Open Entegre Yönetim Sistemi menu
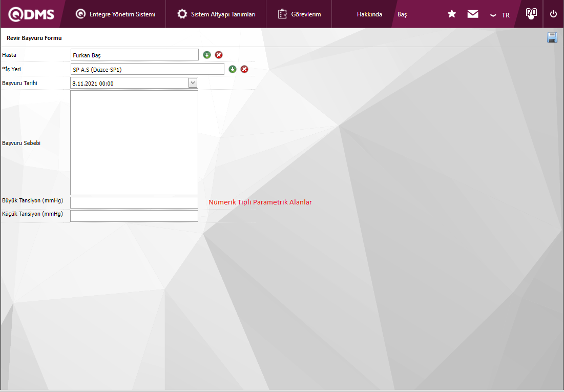Screen dimensions: 564x392 [115, 14]
